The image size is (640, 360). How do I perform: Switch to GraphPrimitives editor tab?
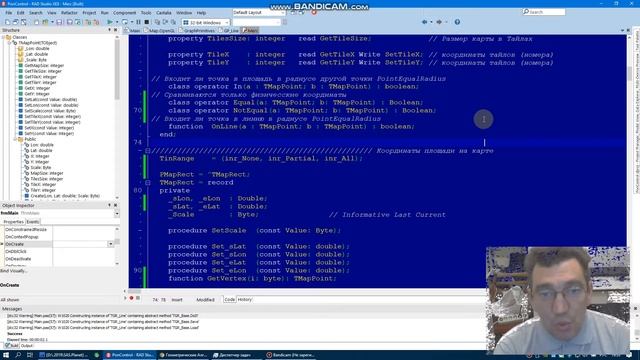point(198,31)
